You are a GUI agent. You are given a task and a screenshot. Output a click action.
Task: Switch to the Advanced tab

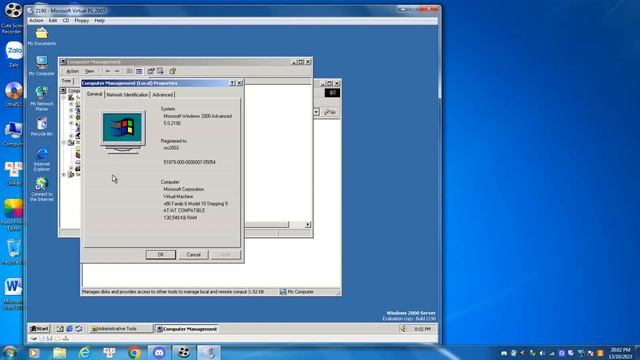pyautogui.click(x=162, y=95)
